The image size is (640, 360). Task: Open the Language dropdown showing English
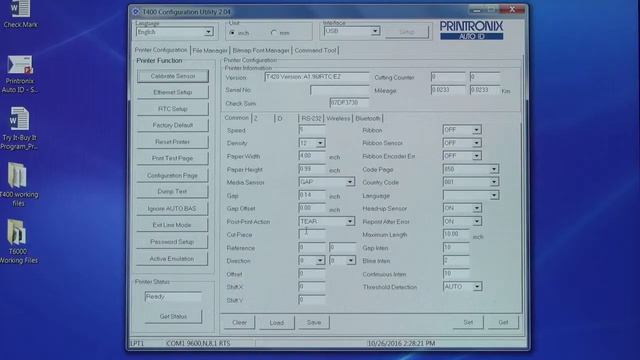click(x=174, y=32)
